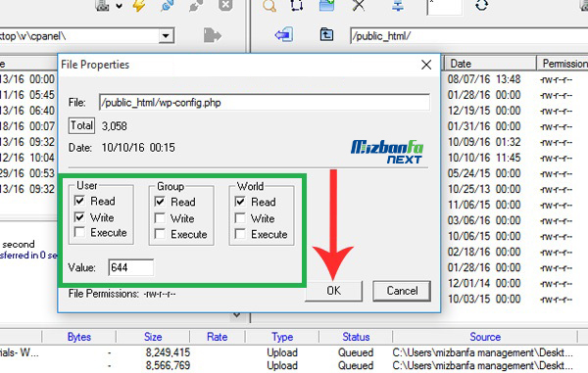The height and width of the screenshot is (373, 588).
Task: Click the blue plug Connect icon
Action: click(168, 5)
